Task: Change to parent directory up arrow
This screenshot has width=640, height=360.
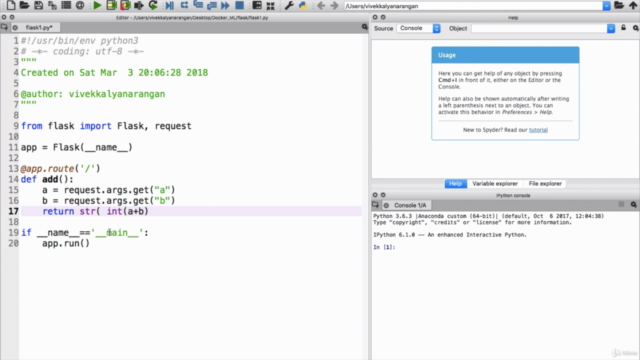Action: (x=633, y=5)
